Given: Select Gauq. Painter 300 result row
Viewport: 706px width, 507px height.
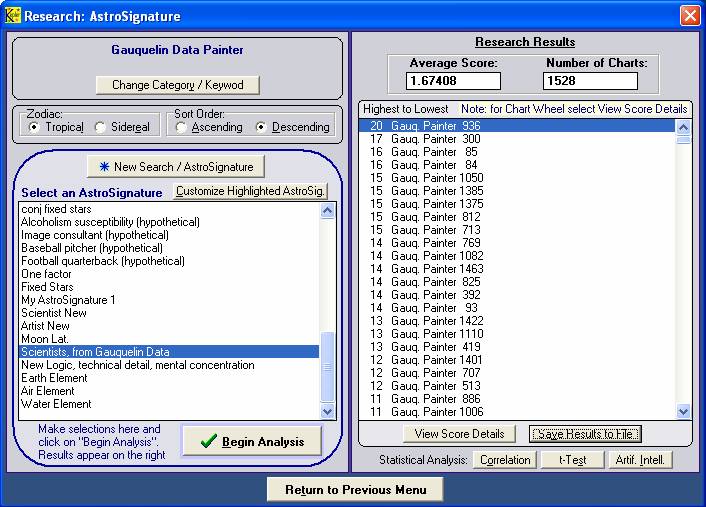Looking at the screenshot, I should [x=425, y=139].
